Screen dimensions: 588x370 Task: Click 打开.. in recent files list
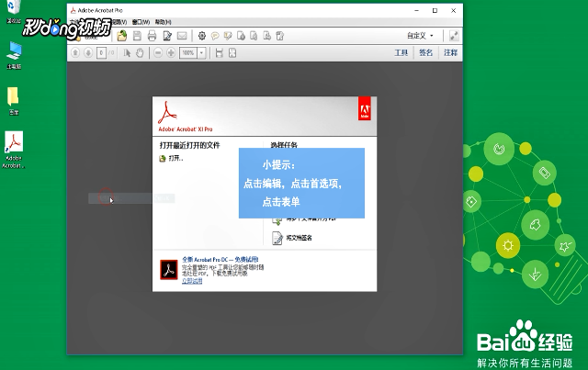(172, 159)
